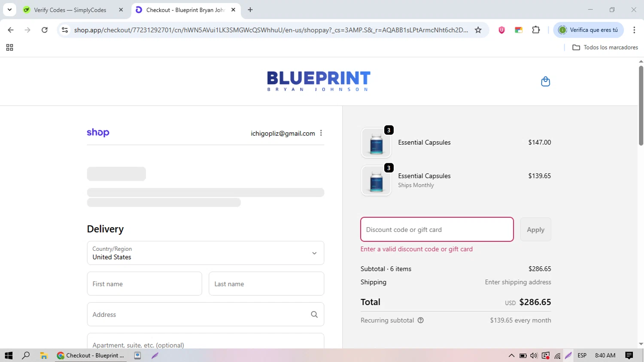This screenshot has height=362, width=644.
Task: Expand the Country/Region dropdown
Action: pos(205,253)
